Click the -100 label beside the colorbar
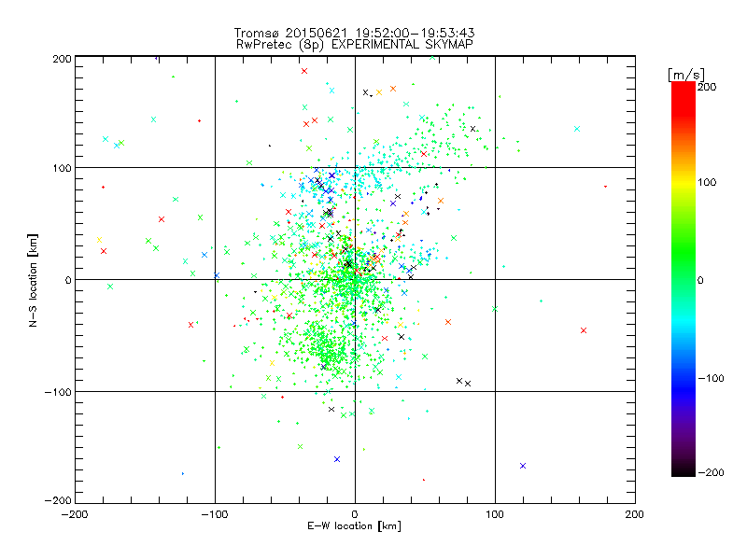Screen dimensions: 747x560 [x=711, y=378]
